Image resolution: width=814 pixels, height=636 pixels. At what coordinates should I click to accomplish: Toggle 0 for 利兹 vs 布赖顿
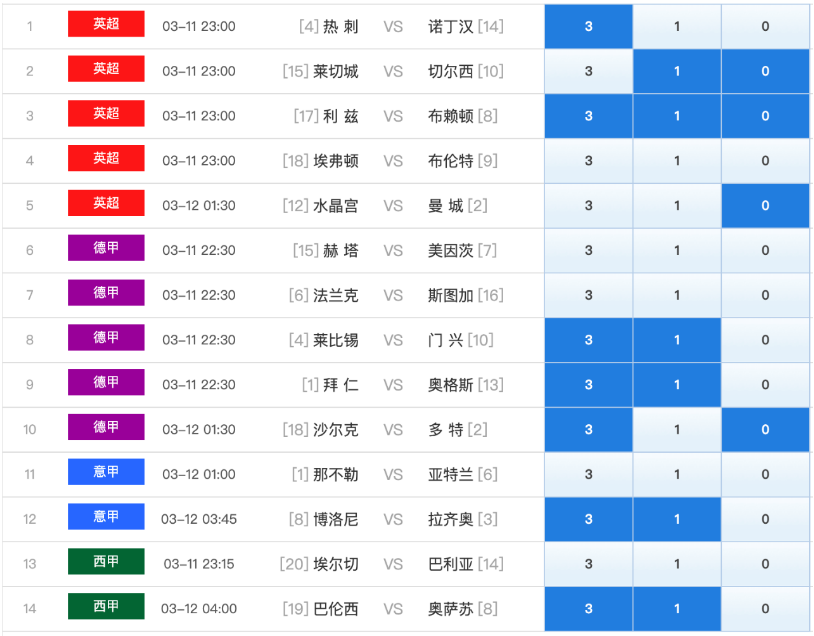click(765, 116)
